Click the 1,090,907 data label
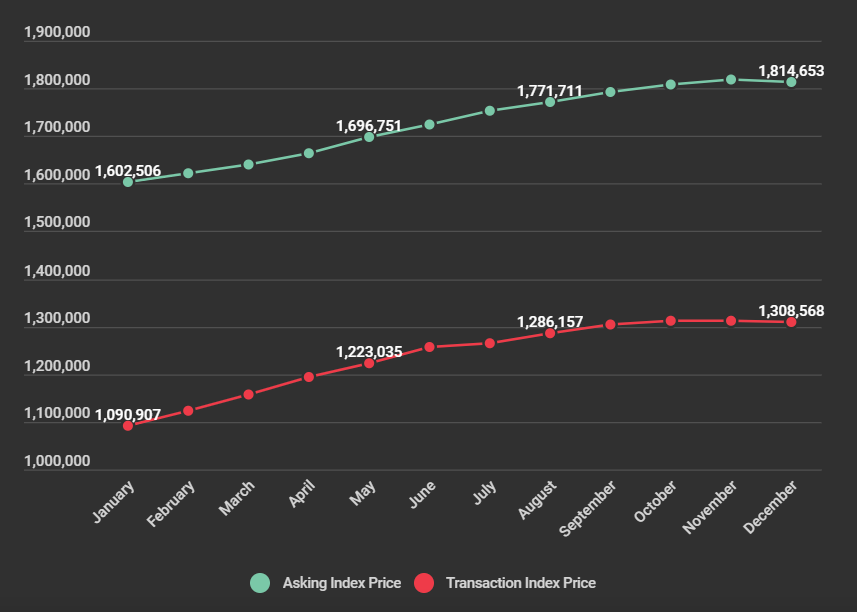 point(128,413)
